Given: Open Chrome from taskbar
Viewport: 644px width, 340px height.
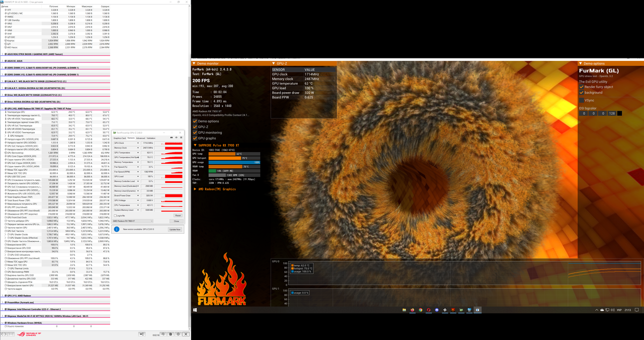Looking at the screenshot, I should point(421,310).
